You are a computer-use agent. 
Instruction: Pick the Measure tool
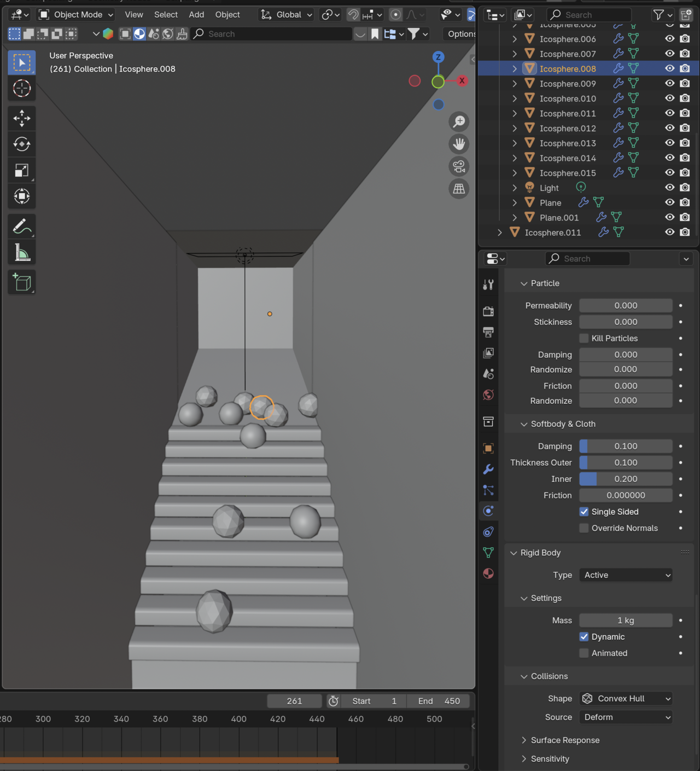[x=22, y=253]
